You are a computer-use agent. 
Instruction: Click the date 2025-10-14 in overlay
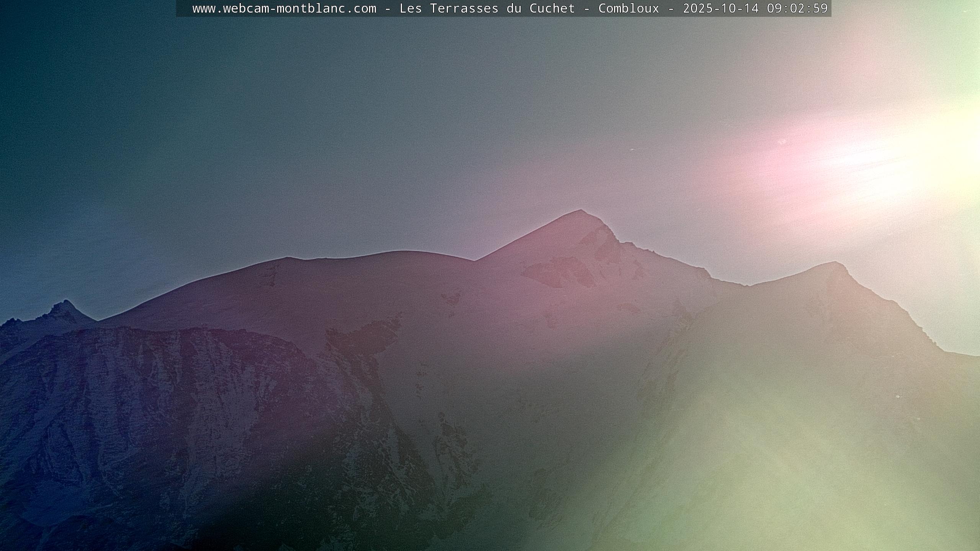pos(720,8)
